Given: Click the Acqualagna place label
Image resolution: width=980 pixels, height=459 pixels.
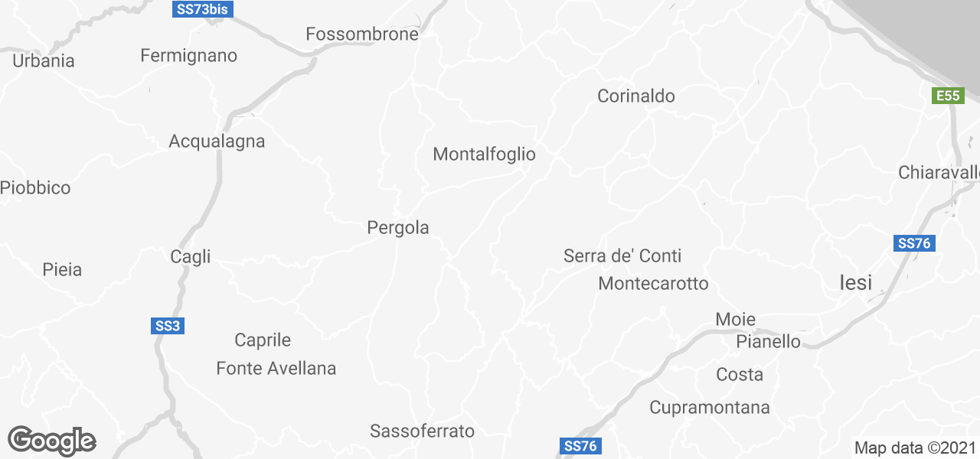Looking at the screenshot, I should 217,142.
